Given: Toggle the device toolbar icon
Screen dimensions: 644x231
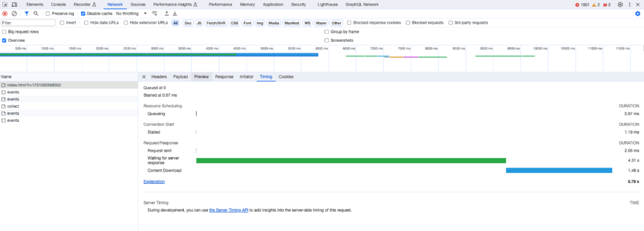Looking at the screenshot, I should click(14, 5).
